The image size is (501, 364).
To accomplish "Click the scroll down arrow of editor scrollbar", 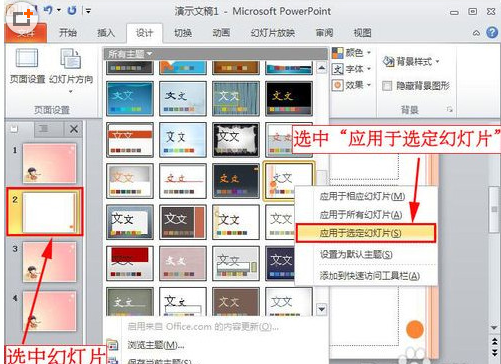I will coord(494,328).
